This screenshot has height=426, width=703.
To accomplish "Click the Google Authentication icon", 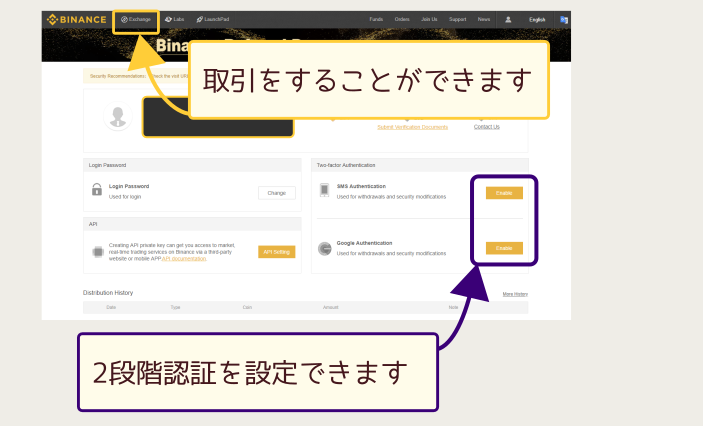I will coord(325,248).
